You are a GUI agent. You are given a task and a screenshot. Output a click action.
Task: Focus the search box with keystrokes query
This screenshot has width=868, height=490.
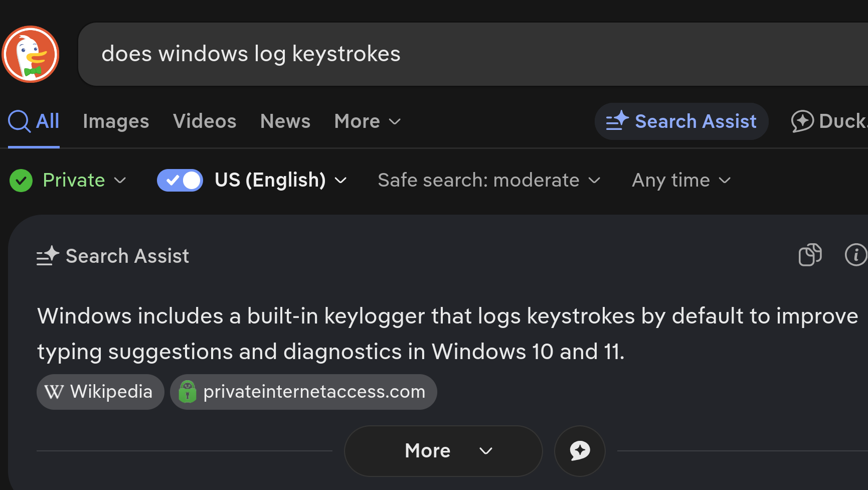coord(473,54)
